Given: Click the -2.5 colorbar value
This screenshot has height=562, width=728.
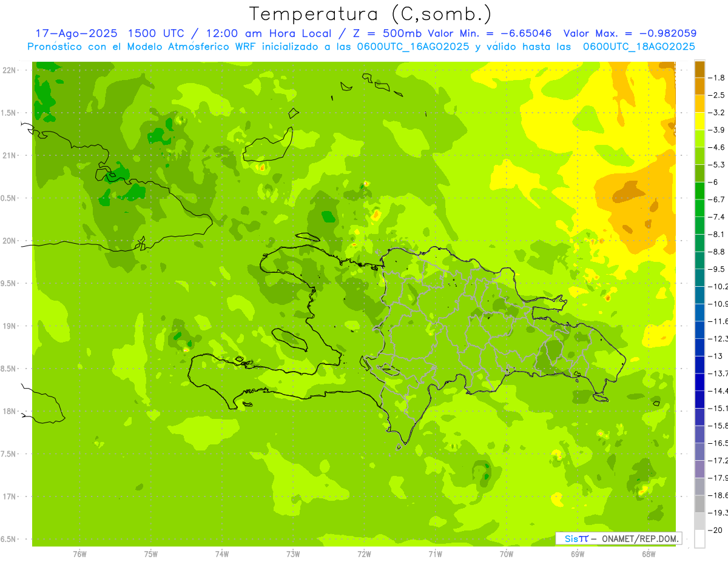Looking at the screenshot, I should coord(716,95).
